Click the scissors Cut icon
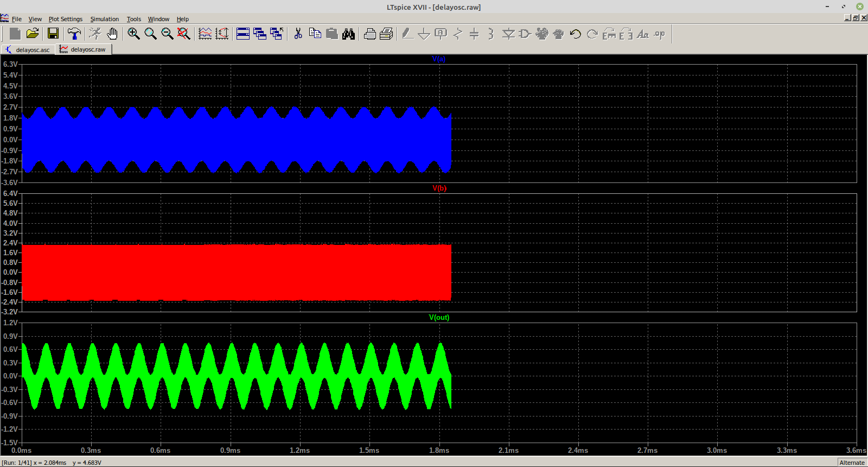 pyautogui.click(x=298, y=34)
